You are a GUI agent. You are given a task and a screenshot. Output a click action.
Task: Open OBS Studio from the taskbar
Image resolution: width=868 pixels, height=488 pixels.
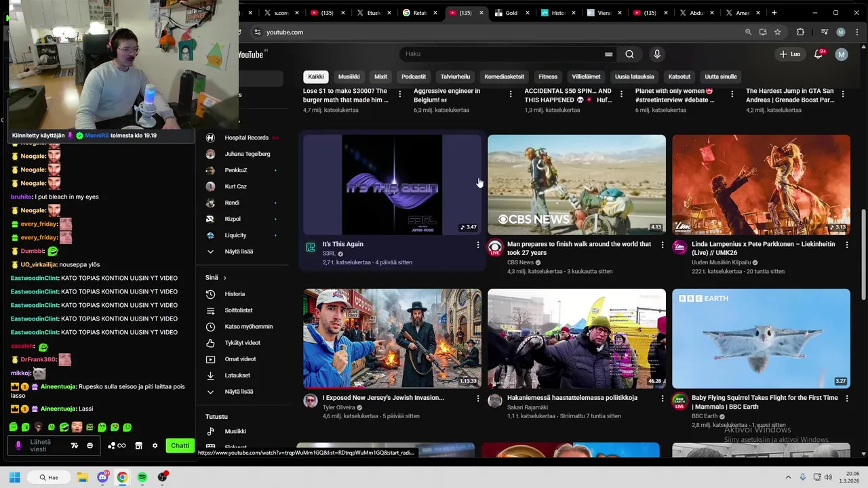click(x=162, y=477)
